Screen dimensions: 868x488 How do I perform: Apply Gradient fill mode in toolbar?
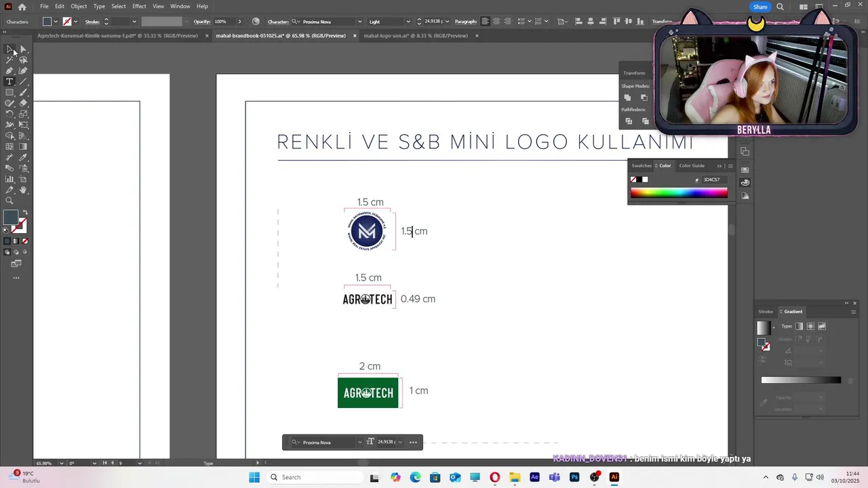pyautogui.click(x=16, y=241)
